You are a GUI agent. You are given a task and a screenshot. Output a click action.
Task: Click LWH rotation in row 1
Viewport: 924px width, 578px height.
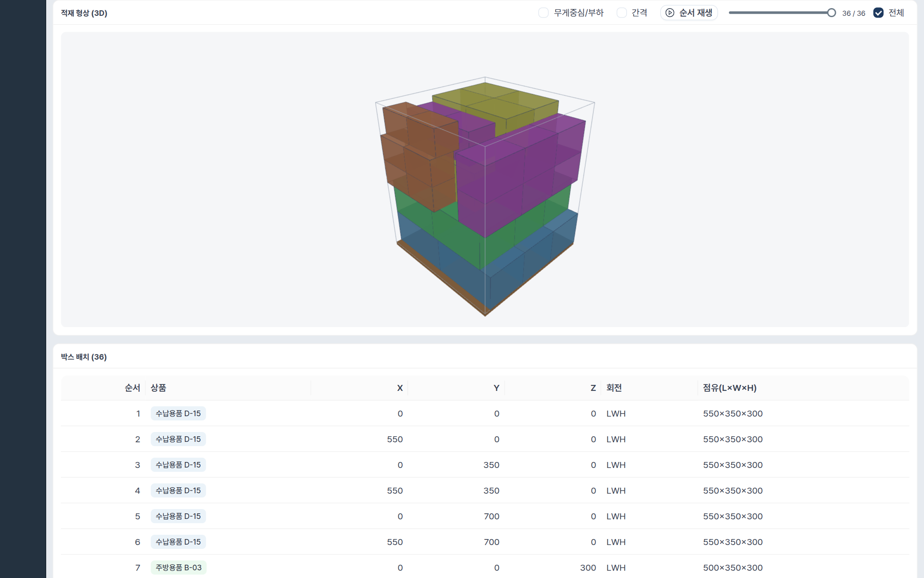coord(616,414)
